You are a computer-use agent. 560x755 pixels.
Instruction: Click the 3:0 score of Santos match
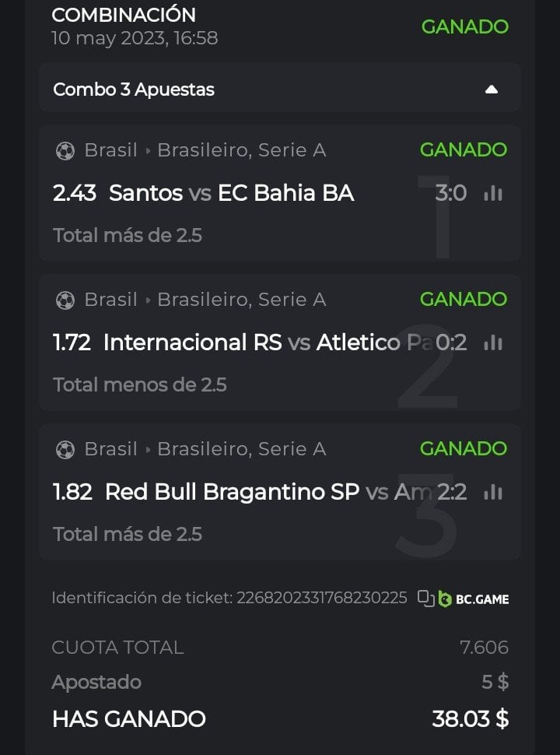(451, 193)
